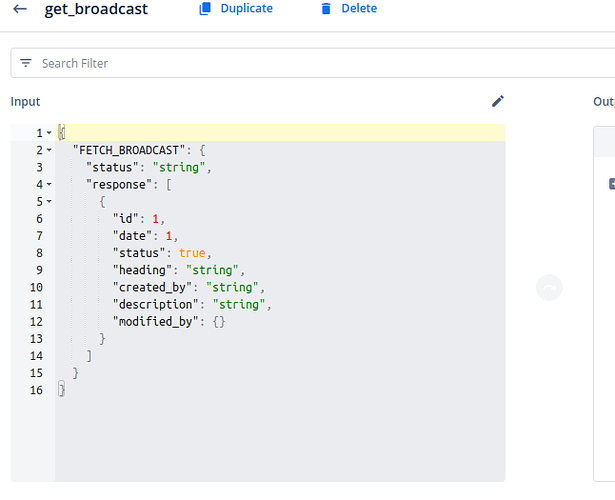Collapse FETCH_BROADCAST block fold arrow
615x500 pixels.
49,150
